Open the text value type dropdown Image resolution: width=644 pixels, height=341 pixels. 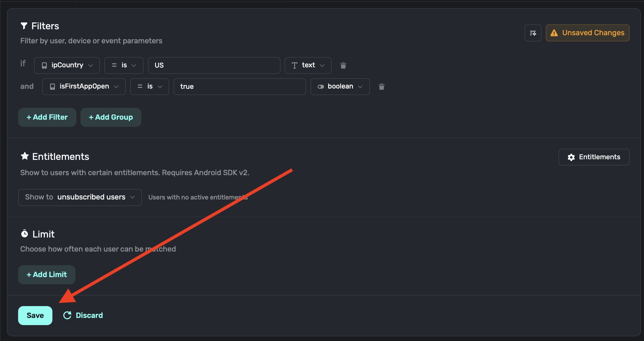pos(308,65)
